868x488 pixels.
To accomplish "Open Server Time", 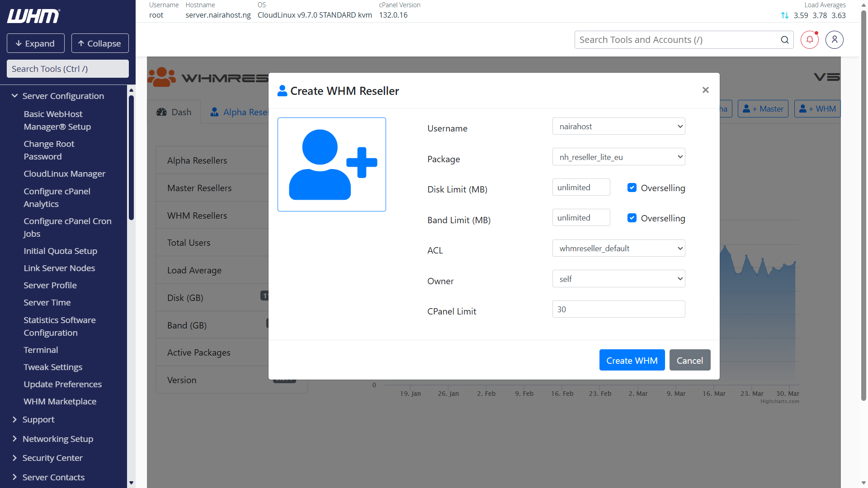I will [x=47, y=302].
